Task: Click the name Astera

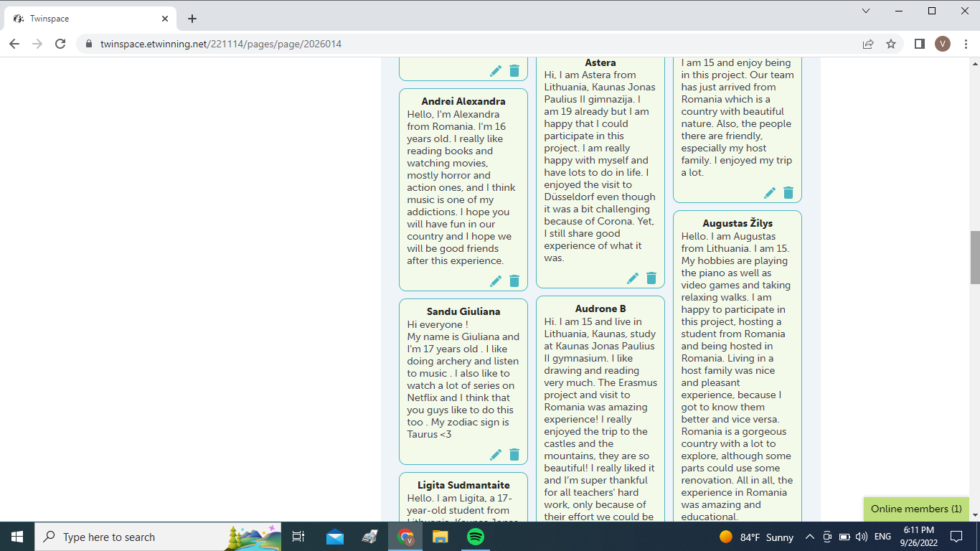Action: click(600, 62)
